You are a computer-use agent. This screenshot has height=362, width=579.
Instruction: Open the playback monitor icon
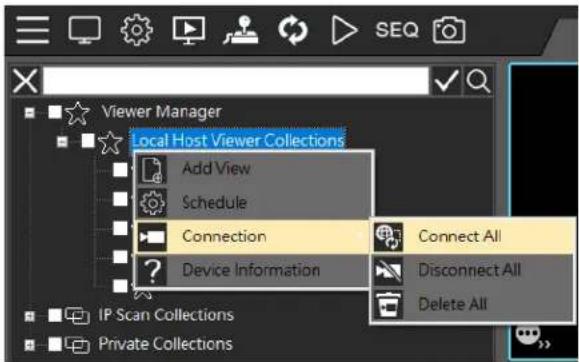point(189,30)
